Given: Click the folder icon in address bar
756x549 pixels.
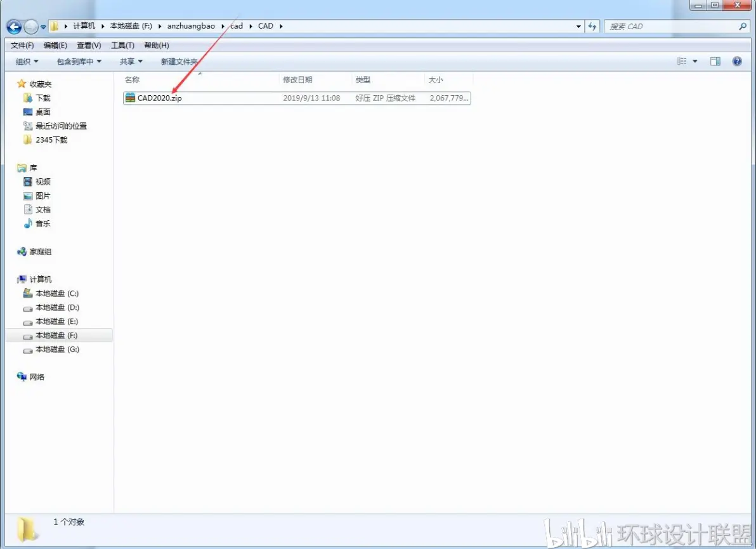Looking at the screenshot, I should coord(55,26).
